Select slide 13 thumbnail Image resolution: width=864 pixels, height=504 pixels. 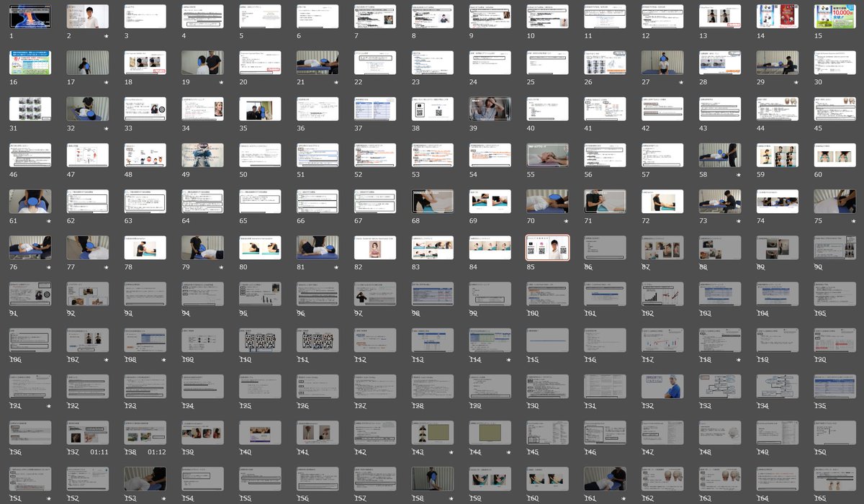pos(720,17)
